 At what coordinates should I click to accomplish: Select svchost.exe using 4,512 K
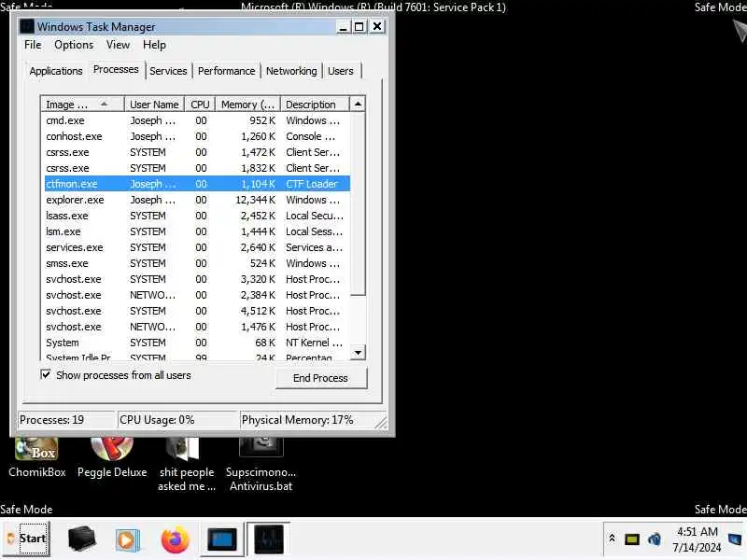(197, 311)
